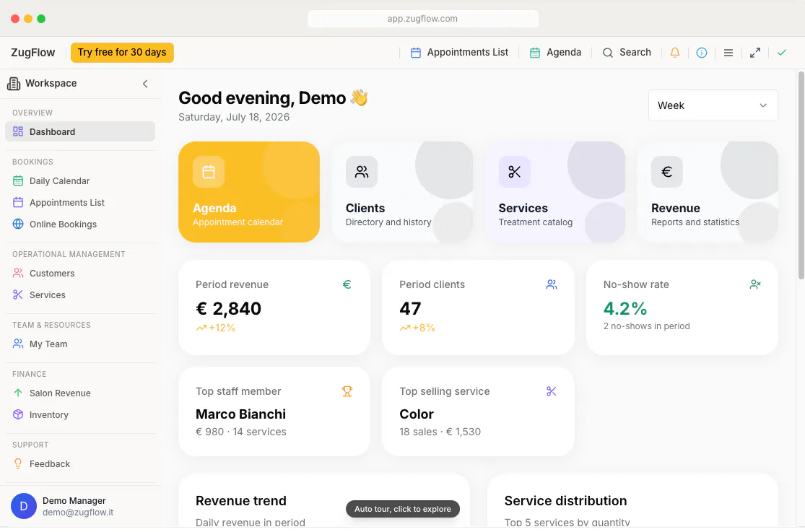805x532 pixels.
Task: Click trophy icon in Top staff member card
Action: (x=347, y=391)
